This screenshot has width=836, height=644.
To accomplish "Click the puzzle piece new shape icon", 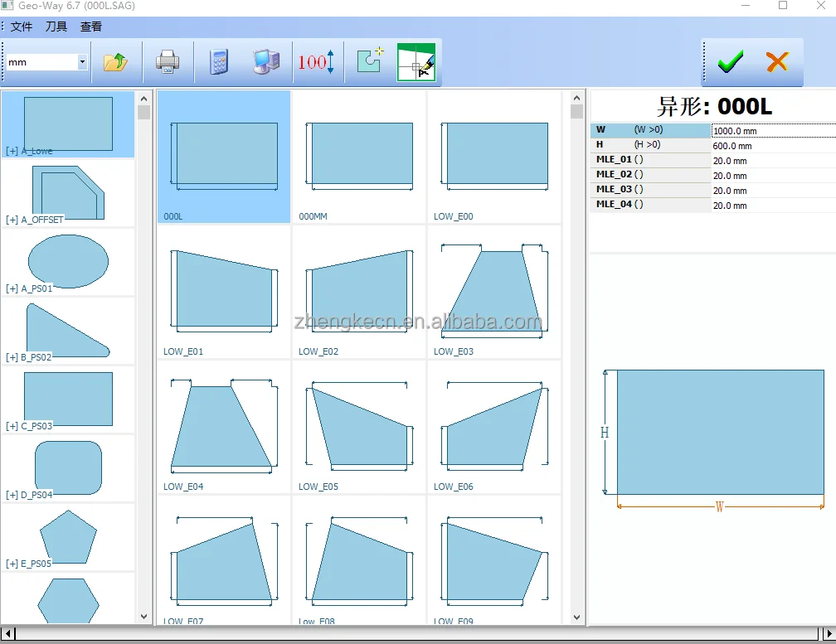I will click(x=370, y=62).
